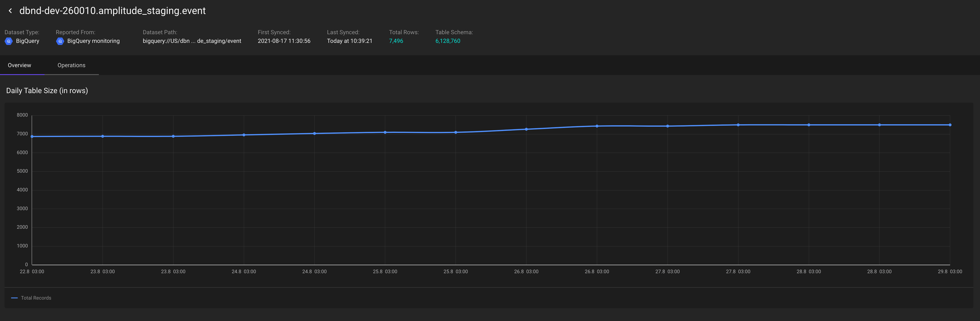Click the BigQuery dataset type label
The width and height of the screenshot is (980, 321).
27,41
